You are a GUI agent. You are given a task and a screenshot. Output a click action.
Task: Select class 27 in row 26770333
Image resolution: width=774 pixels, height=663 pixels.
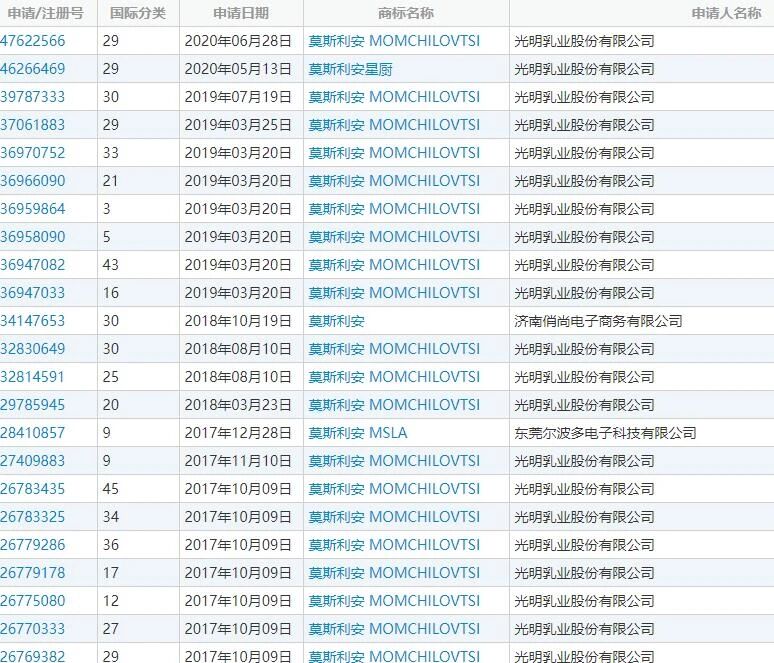point(111,628)
